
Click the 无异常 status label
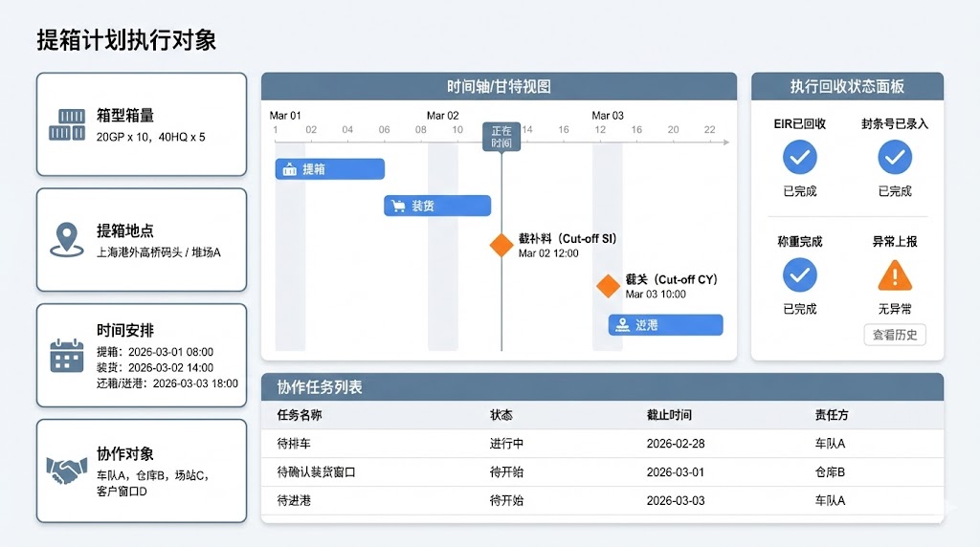[x=895, y=309]
